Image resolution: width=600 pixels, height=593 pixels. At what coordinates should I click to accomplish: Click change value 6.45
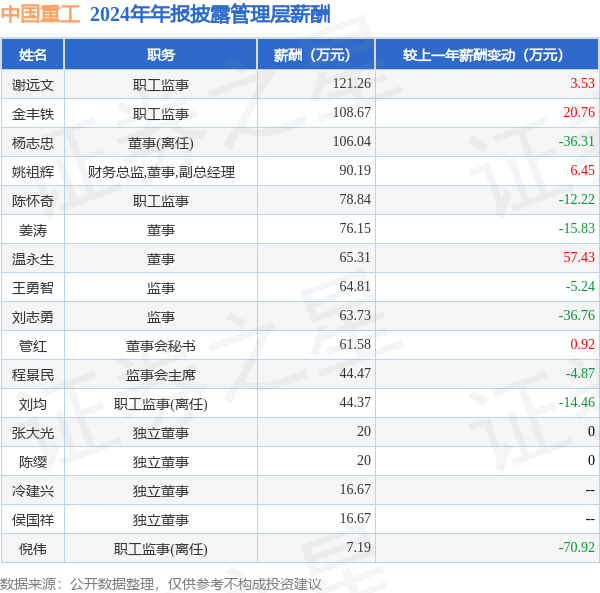pyautogui.click(x=582, y=171)
